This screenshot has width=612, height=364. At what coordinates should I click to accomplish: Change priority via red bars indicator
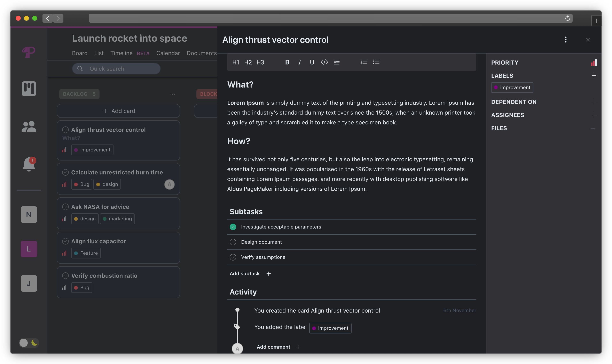[x=594, y=63]
